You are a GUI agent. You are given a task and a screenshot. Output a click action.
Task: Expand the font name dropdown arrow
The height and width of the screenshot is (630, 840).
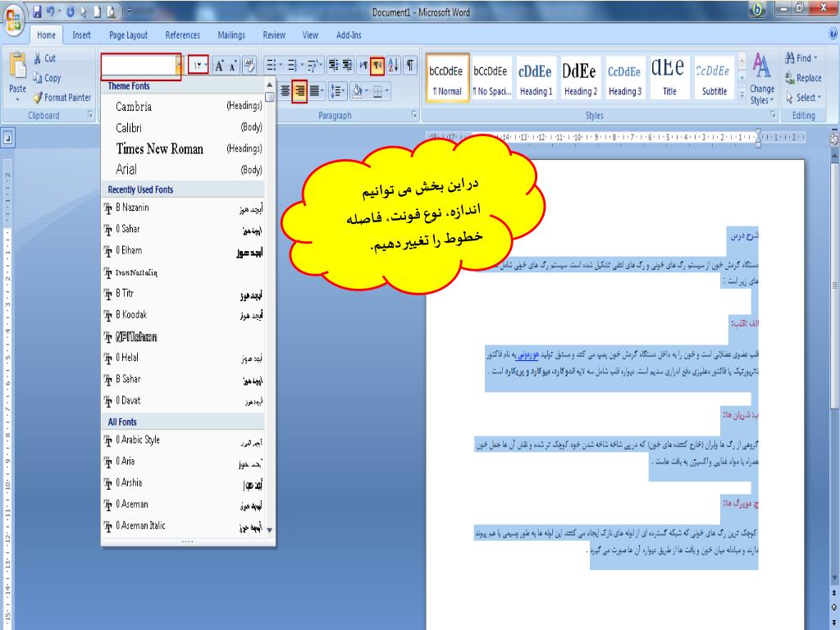(x=178, y=66)
